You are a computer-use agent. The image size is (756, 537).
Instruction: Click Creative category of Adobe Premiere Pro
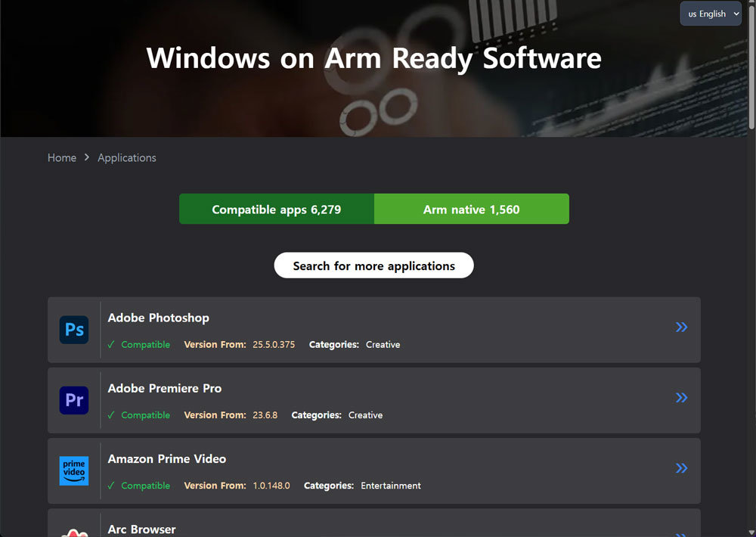click(365, 415)
